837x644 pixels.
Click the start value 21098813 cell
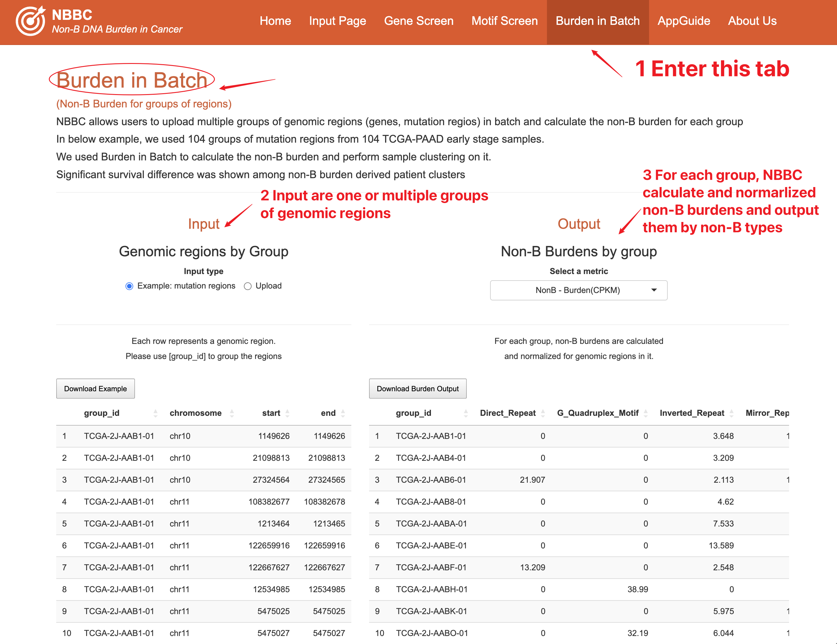coord(271,458)
